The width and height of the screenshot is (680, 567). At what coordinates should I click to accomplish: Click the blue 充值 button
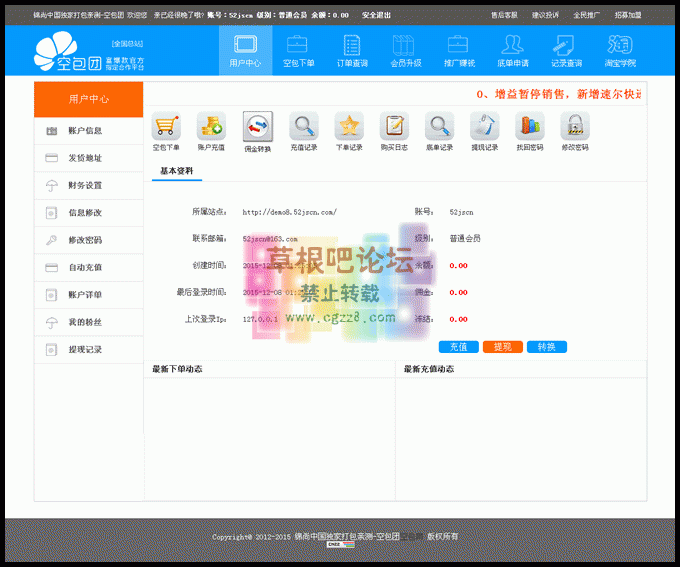(x=458, y=347)
